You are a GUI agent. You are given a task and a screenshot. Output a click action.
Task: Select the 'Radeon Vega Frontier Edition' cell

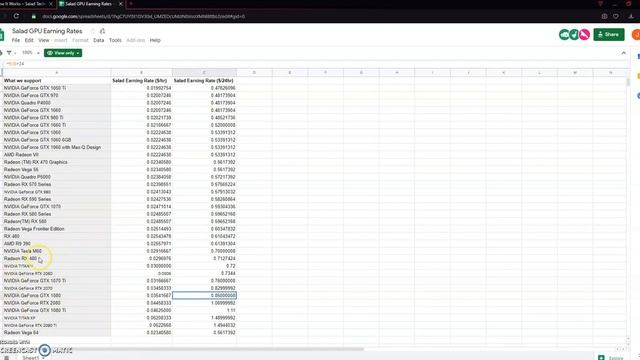click(x=57, y=229)
